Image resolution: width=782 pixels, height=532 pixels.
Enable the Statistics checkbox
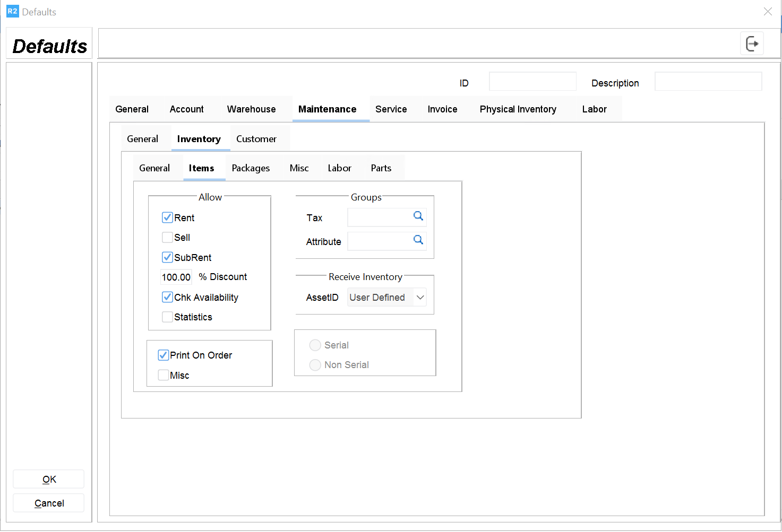(167, 317)
